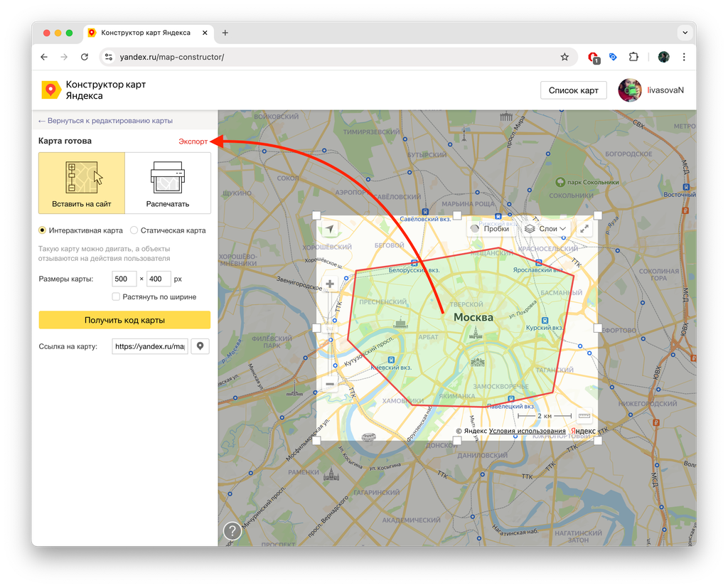Go back using the browser back arrow
The width and height of the screenshot is (728, 588).
point(44,57)
